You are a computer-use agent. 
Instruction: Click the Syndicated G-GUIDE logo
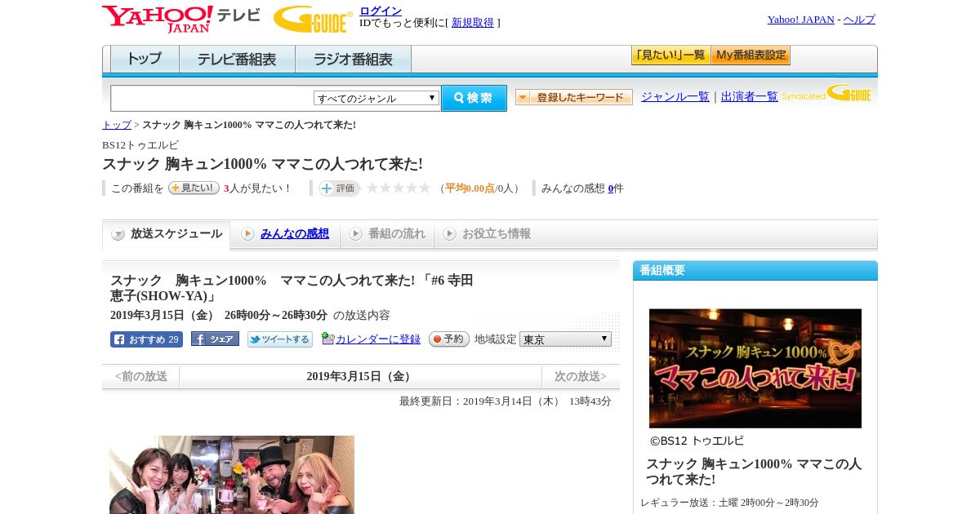click(826, 93)
